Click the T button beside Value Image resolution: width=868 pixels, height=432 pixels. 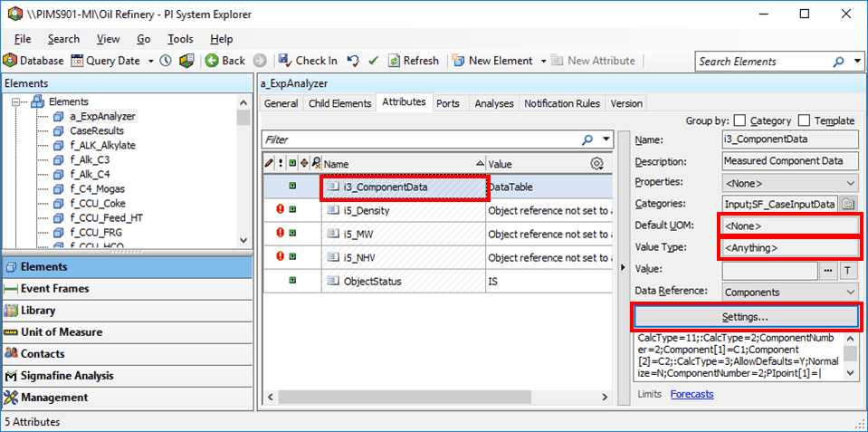pos(847,270)
